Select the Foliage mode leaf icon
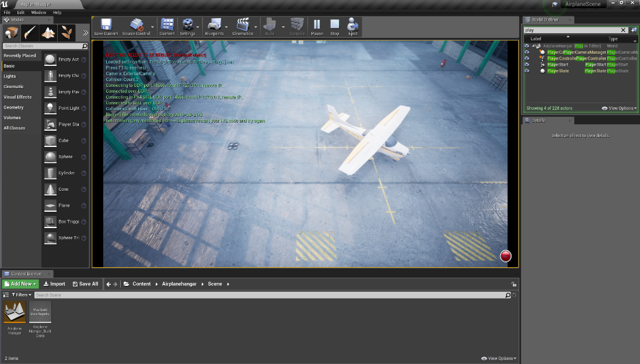Image resolution: width=640 pixels, height=364 pixels. coord(67,32)
